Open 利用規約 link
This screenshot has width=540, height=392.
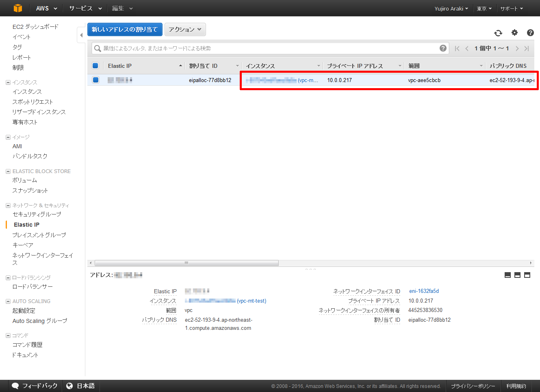pyautogui.click(x=516, y=386)
